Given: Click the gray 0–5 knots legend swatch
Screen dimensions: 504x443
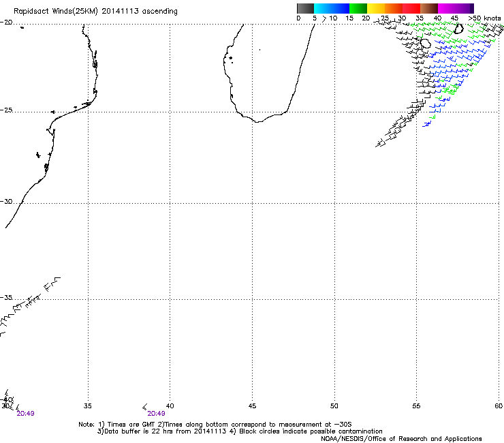Looking at the screenshot, I should click(305, 8).
